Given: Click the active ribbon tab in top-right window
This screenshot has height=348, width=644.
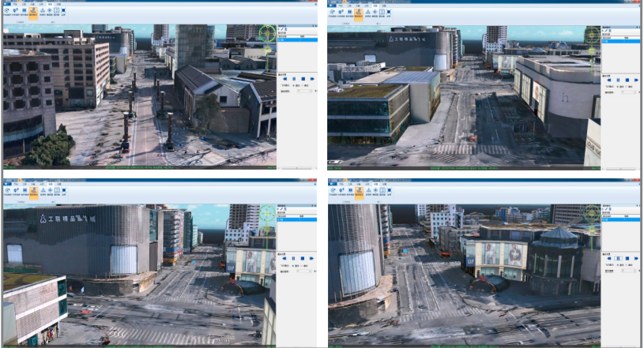Looking at the screenshot, I should (x=375, y=5).
